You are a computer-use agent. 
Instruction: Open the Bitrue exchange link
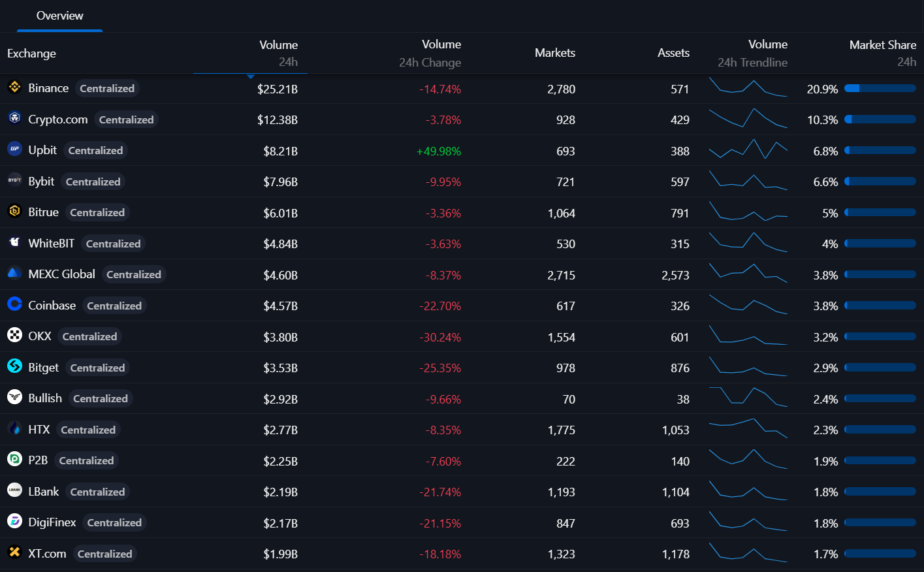(x=44, y=212)
